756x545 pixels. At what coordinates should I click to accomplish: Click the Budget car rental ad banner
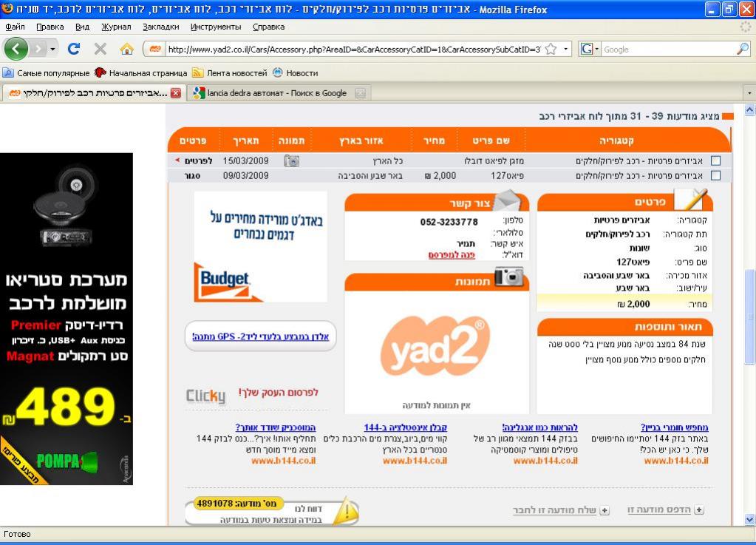(260, 247)
